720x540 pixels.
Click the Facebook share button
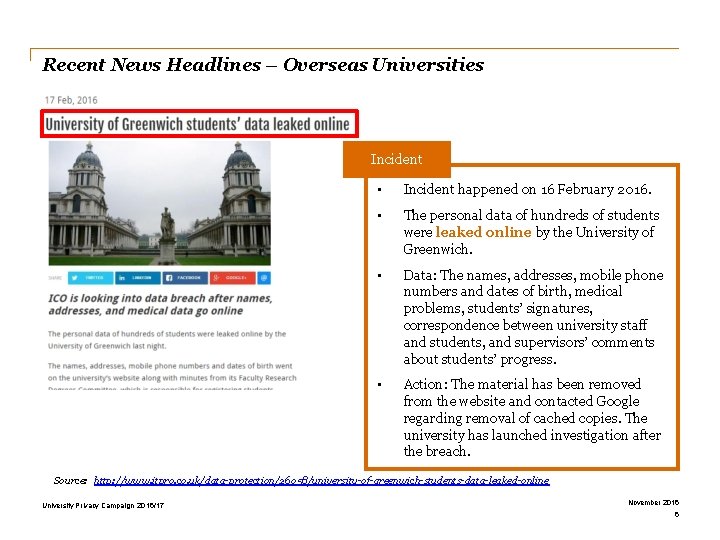[185, 278]
